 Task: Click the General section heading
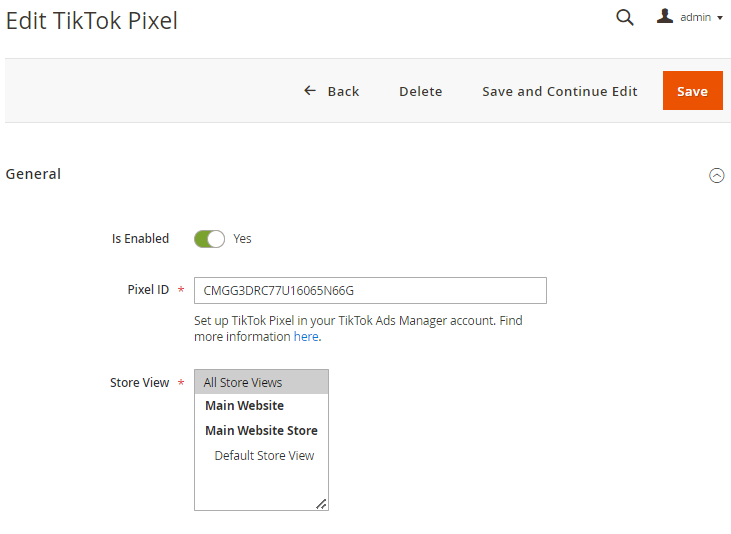click(33, 174)
